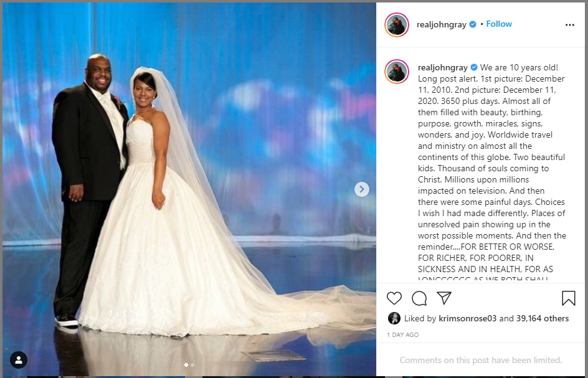Click the verified badge beside header username
The height and width of the screenshot is (378, 588).
tap(473, 24)
